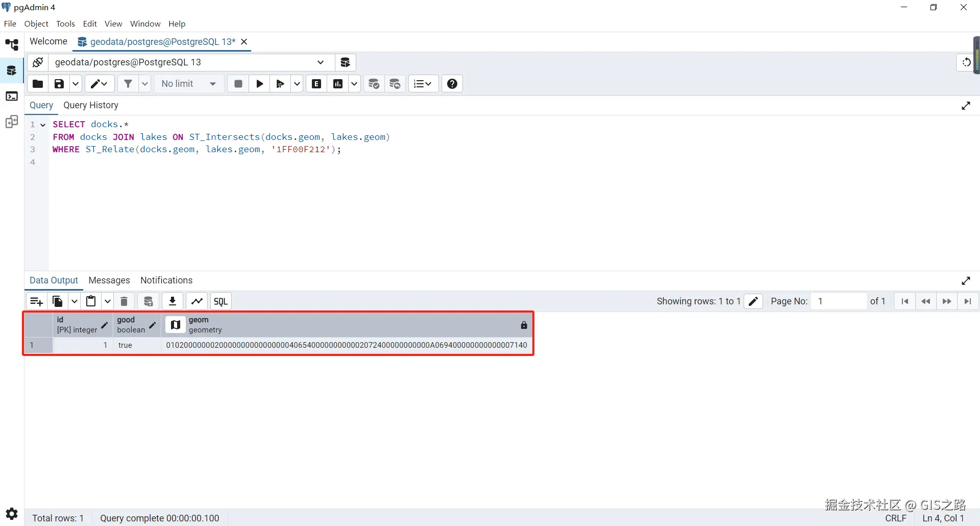Click the reset layout icon
The image size is (980, 526).
pyautogui.click(x=966, y=62)
